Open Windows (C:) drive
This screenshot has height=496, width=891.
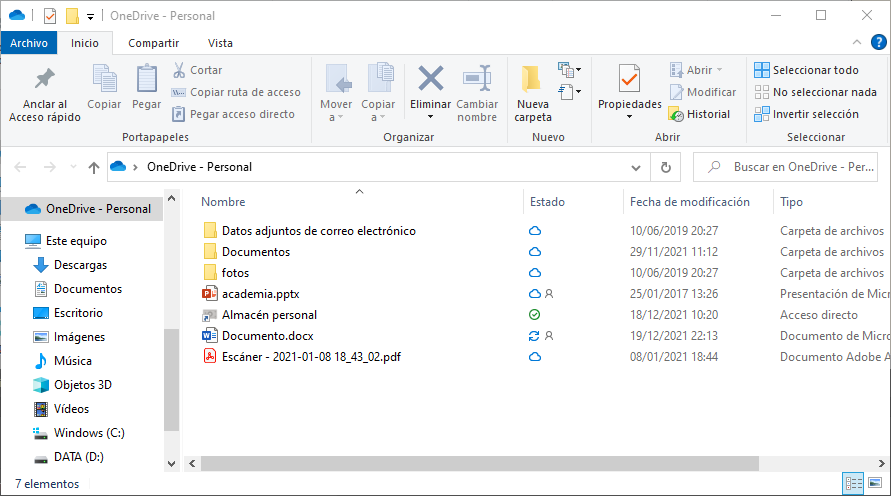(78, 433)
